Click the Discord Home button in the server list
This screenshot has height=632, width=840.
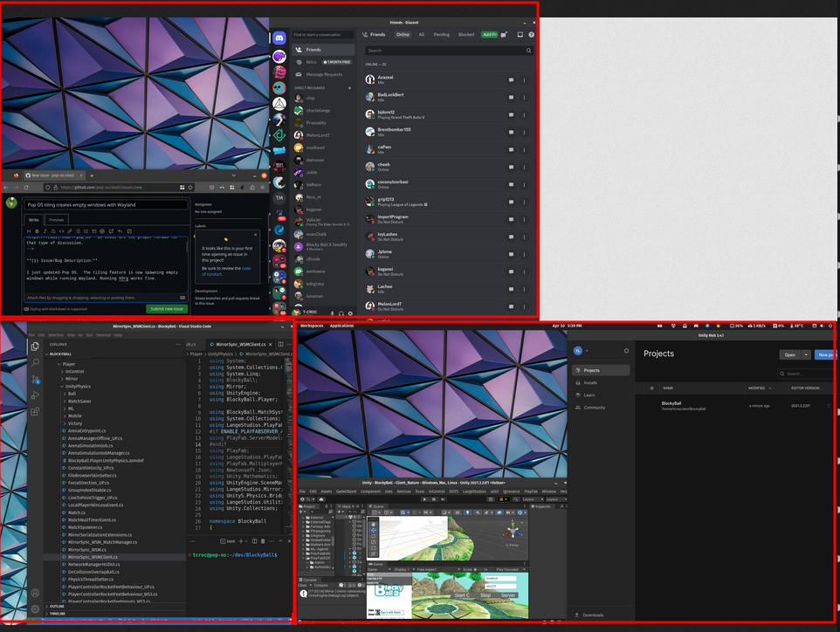[279, 38]
